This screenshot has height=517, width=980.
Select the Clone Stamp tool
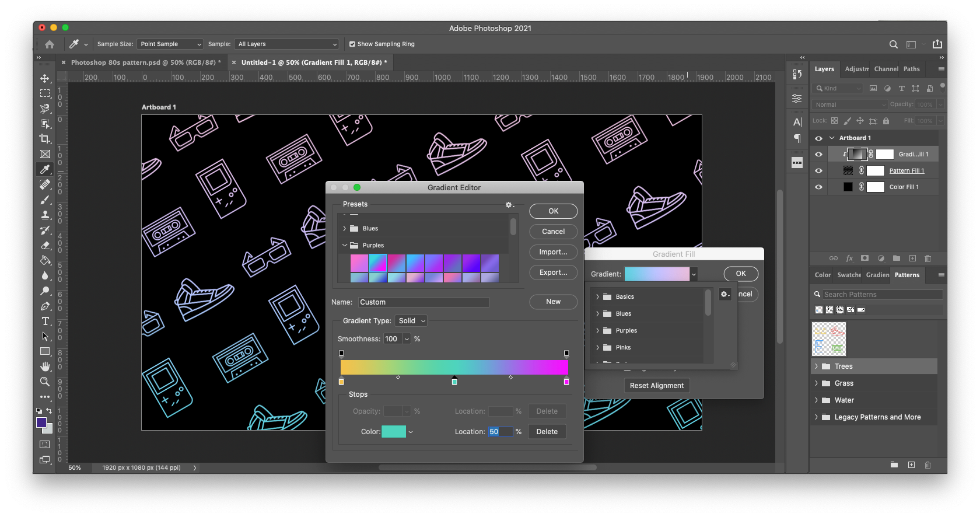tap(45, 215)
